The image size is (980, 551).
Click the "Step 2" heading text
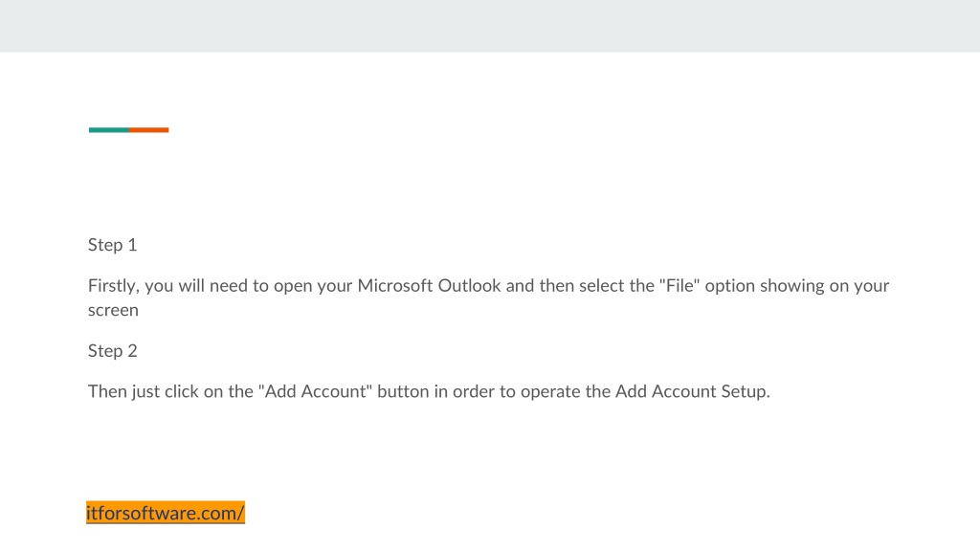click(x=113, y=351)
